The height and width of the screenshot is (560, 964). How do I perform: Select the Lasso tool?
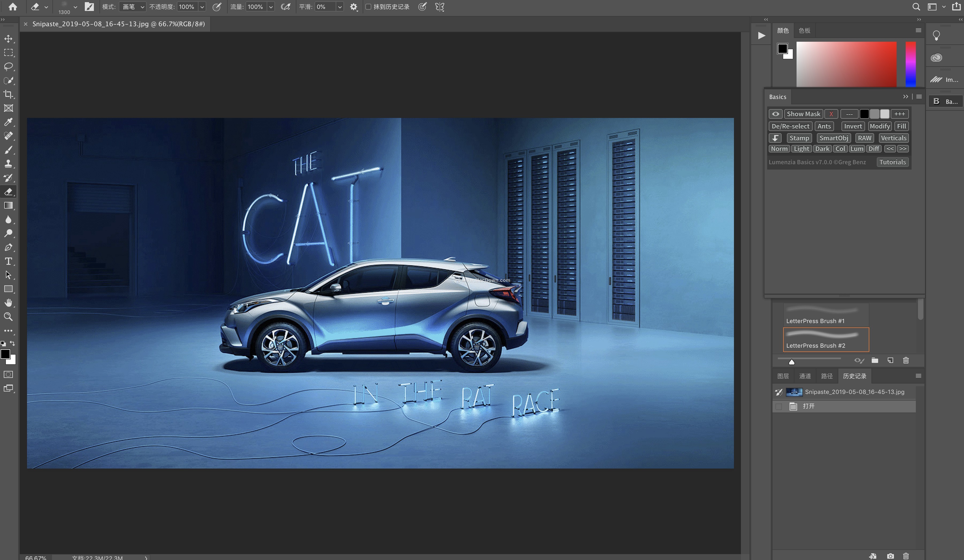click(x=8, y=66)
